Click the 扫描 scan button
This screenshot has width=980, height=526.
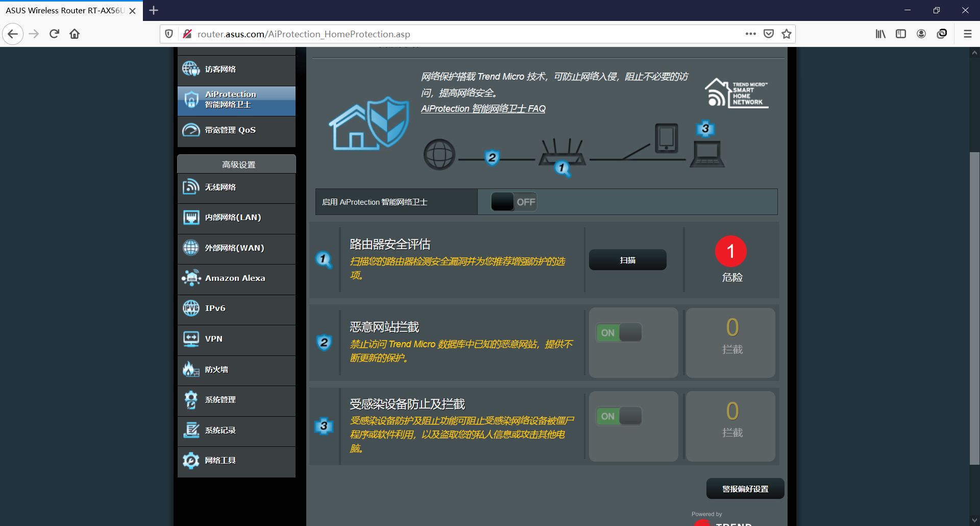627,260
